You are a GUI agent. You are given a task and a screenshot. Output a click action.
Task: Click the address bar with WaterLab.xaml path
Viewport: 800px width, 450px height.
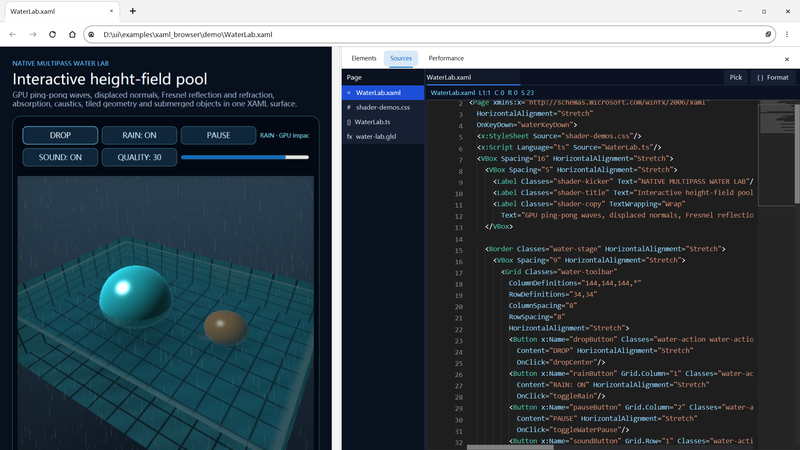pos(430,34)
